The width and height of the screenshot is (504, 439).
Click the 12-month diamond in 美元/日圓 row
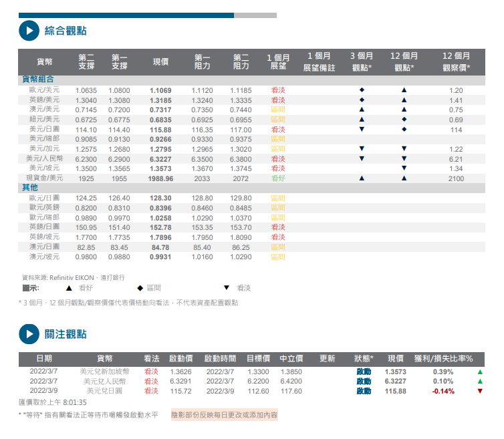point(404,129)
